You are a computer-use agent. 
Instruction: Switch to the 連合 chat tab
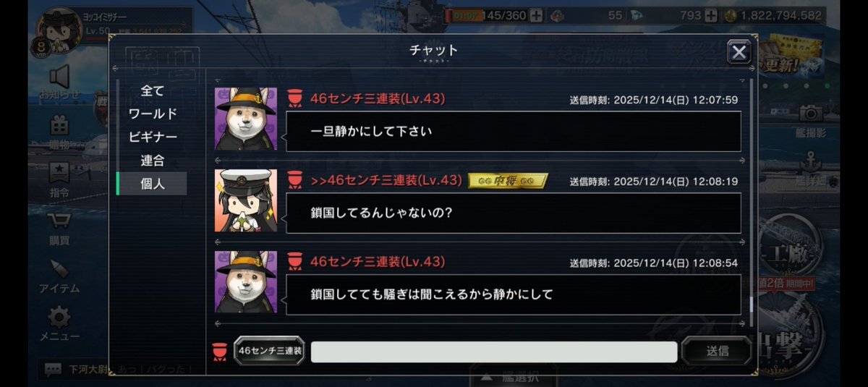pos(152,161)
